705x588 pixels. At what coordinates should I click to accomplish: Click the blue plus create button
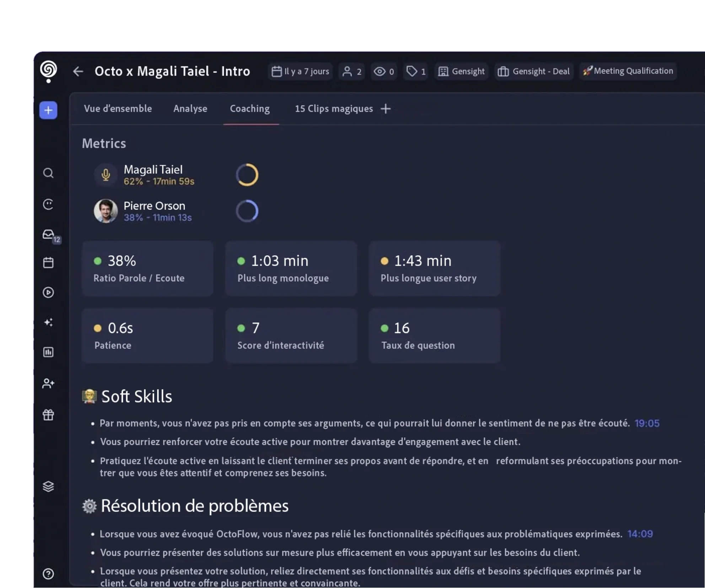pos(48,110)
